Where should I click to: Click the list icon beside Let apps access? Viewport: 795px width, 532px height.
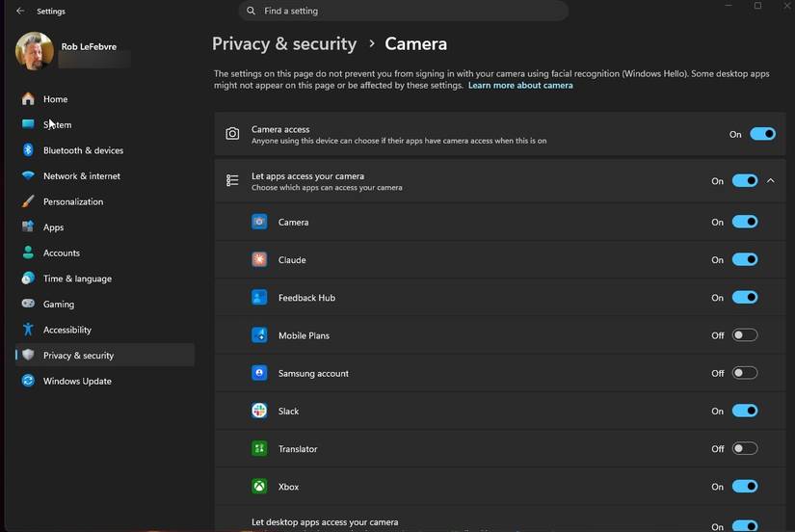click(232, 180)
